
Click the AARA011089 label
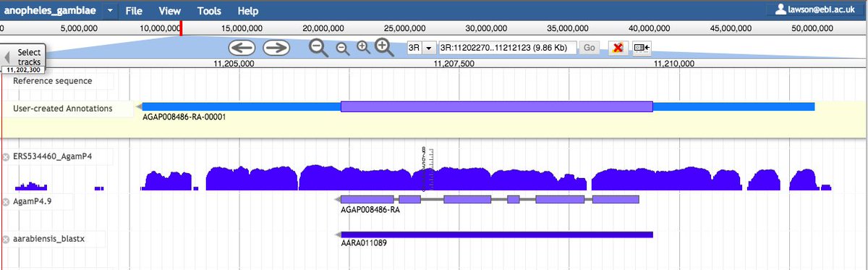(x=364, y=244)
